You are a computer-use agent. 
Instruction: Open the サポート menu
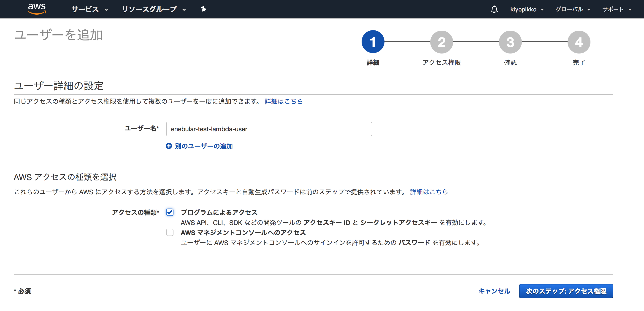[617, 10]
